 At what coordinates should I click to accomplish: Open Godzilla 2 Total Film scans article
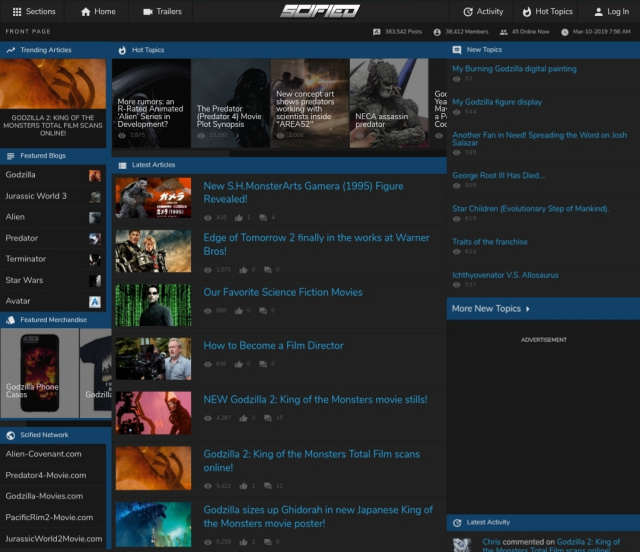click(x=311, y=461)
